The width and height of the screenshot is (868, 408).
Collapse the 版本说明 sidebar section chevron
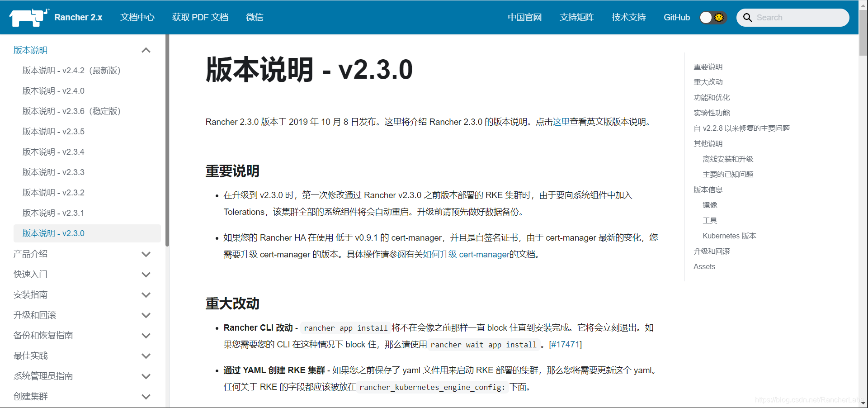[x=146, y=50]
